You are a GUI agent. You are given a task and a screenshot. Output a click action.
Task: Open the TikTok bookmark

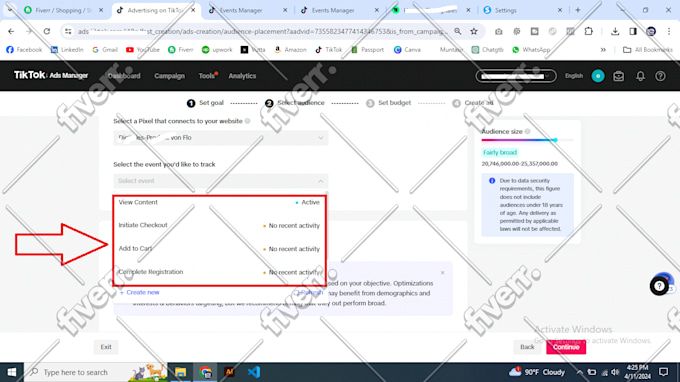coord(329,50)
